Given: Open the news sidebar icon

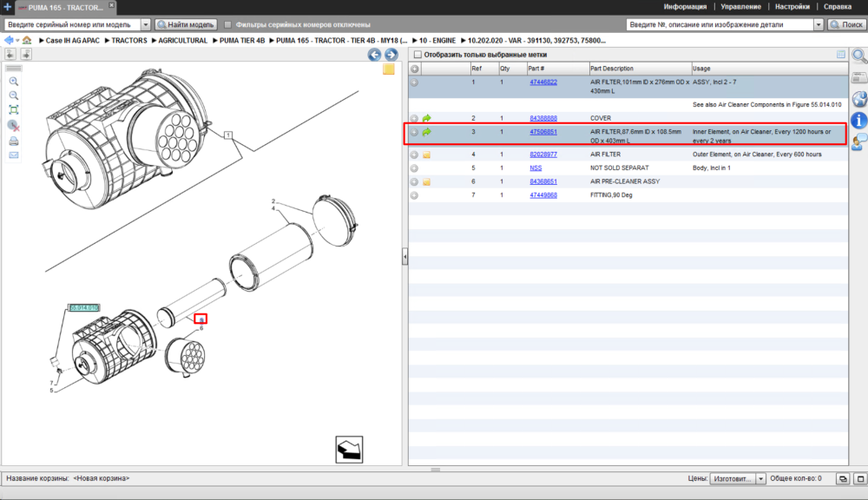Looking at the screenshot, I should [x=859, y=77].
